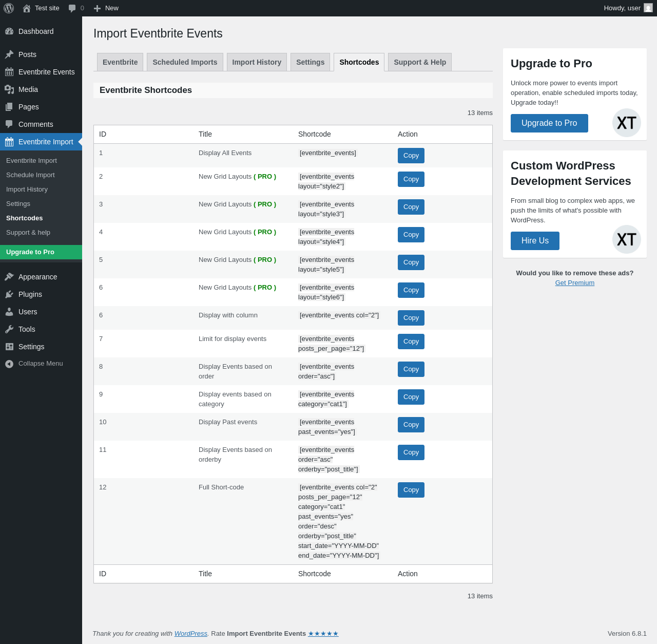
Task: Click the Collapse Menu arrow icon
Action: [x=9, y=364]
